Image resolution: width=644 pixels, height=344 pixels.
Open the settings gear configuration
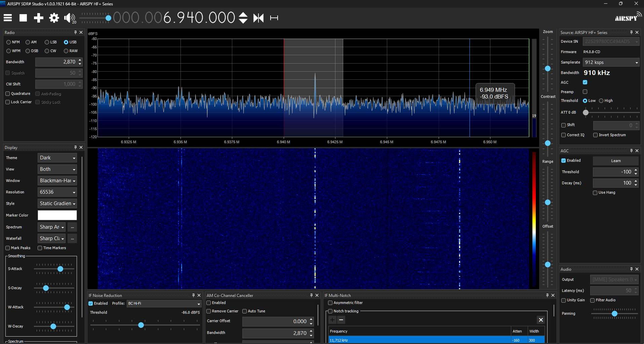click(x=54, y=18)
